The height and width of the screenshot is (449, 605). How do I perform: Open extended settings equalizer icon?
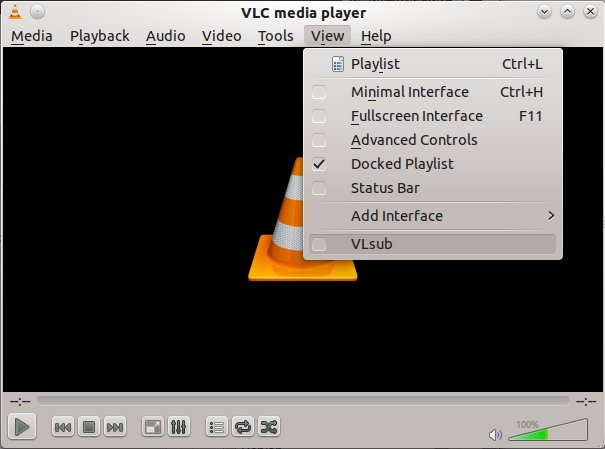coord(179,427)
